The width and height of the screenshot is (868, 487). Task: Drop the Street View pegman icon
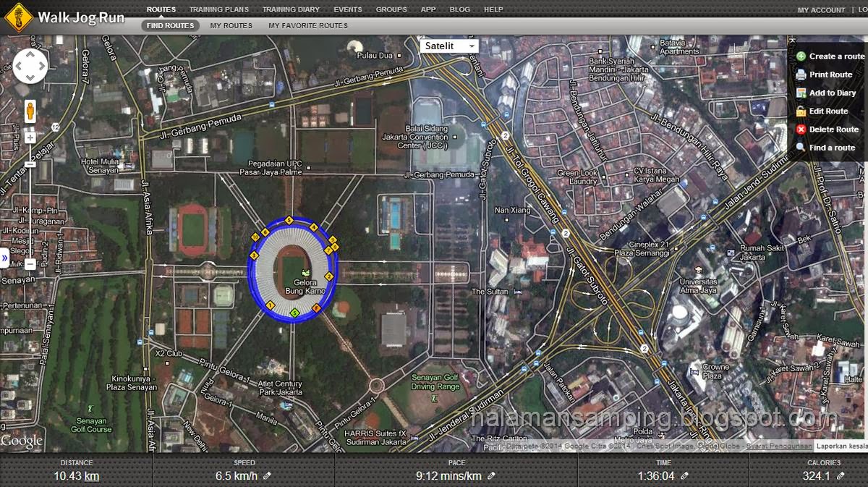click(30, 111)
